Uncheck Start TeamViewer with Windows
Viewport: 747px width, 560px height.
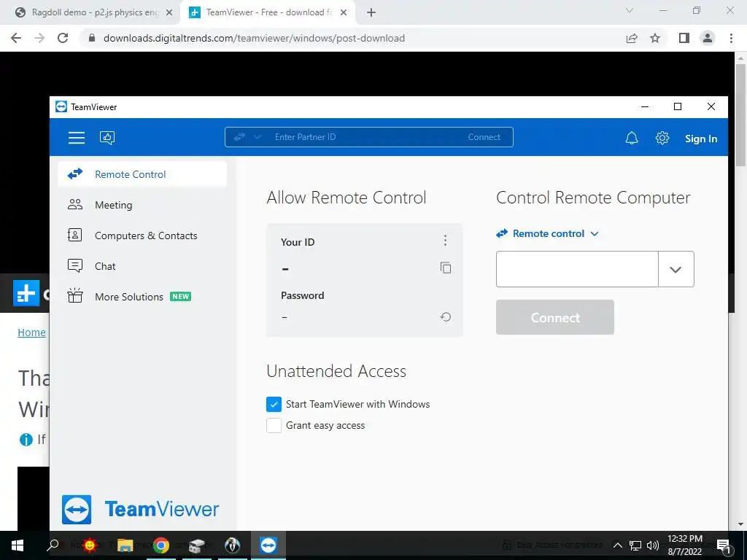[x=274, y=404]
